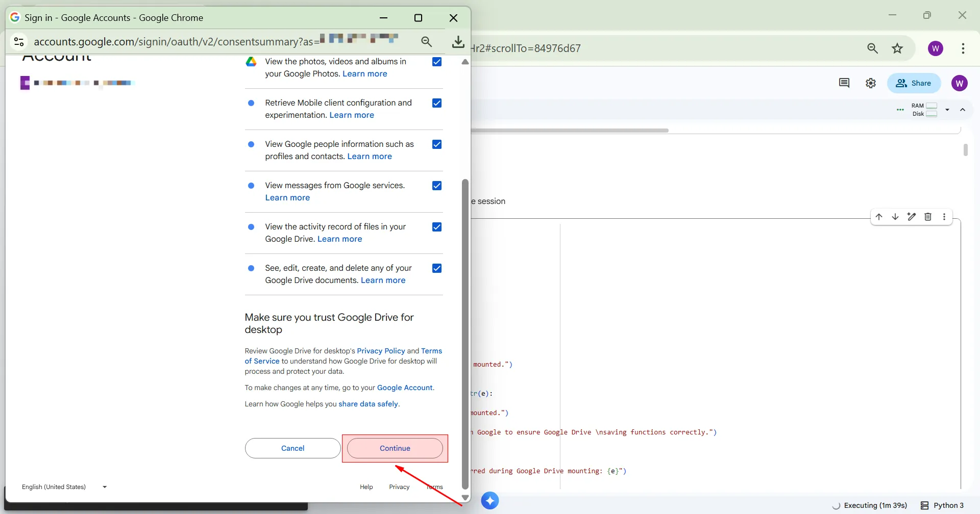Open more cell actions three-dot icon

pos(944,217)
